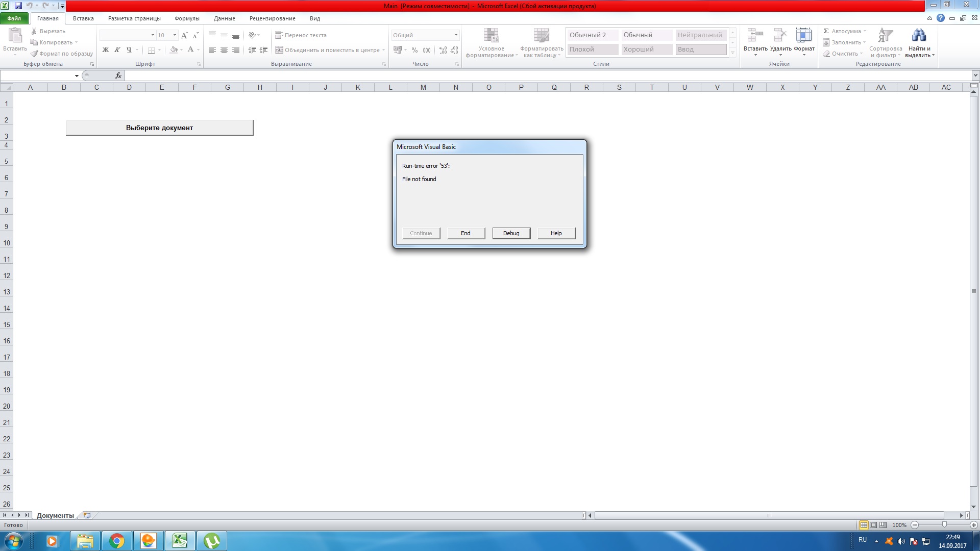This screenshot has width=980, height=551.
Task: Click the Decrease font size icon
Action: [195, 35]
